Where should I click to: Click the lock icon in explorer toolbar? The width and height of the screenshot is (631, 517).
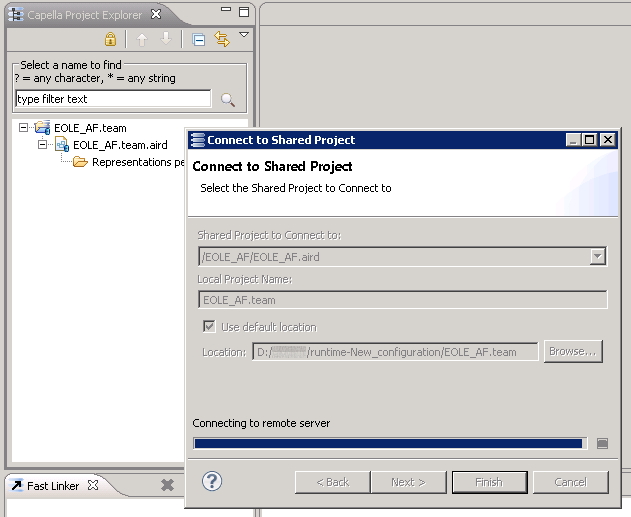111,40
